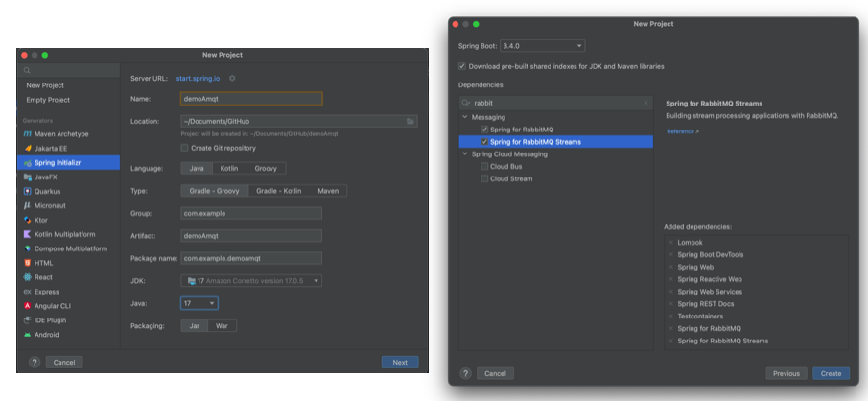Select the JavaFX generator icon
The height and width of the screenshot is (401, 868).
tap(28, 177)
